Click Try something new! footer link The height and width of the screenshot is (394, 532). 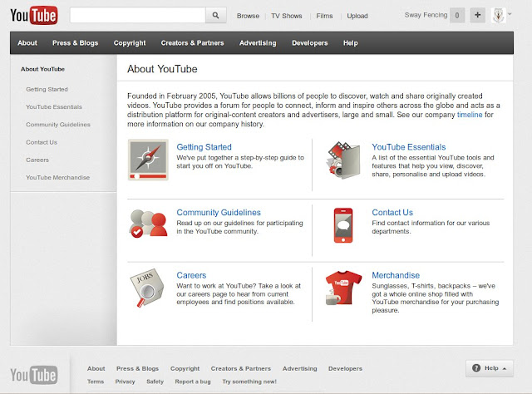pos(249,382)
